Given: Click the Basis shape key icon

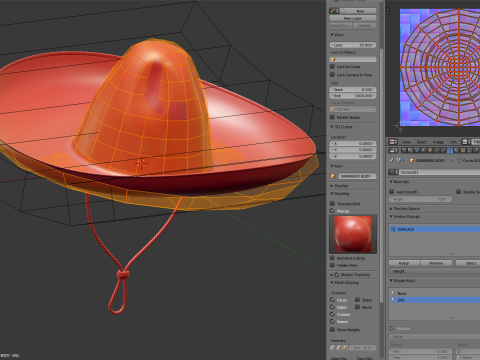Looking at the screenshot, I should (394, 293).
